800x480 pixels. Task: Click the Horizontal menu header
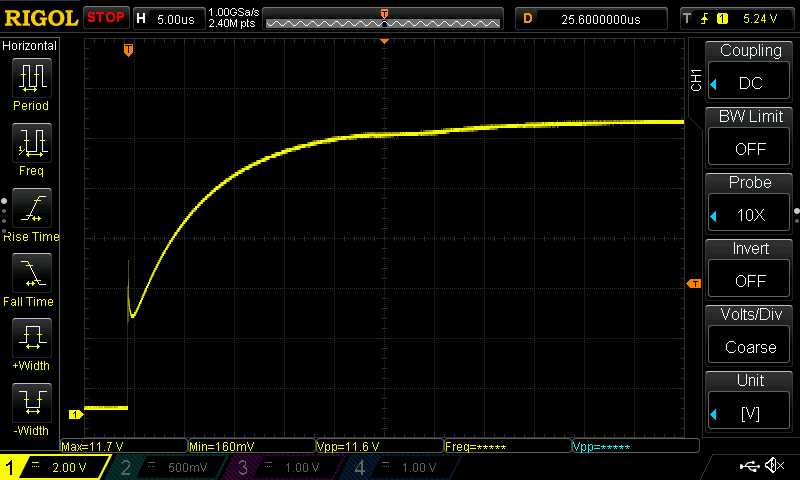coord(30,46)
